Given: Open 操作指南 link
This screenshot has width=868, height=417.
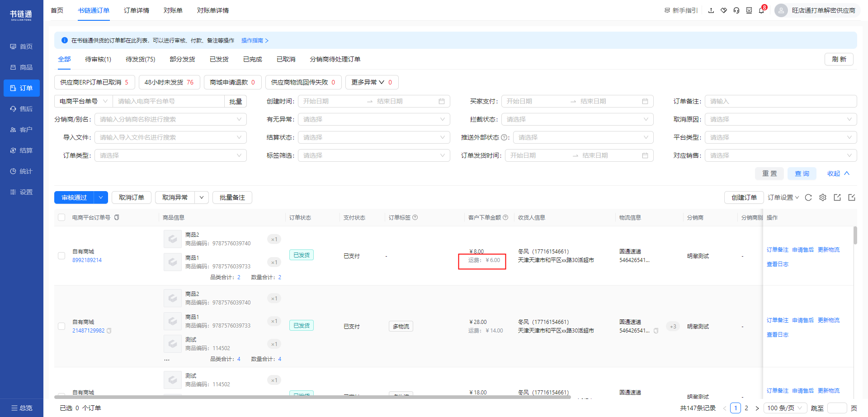Looking at the screenshot, I should [x=255, y=41].
